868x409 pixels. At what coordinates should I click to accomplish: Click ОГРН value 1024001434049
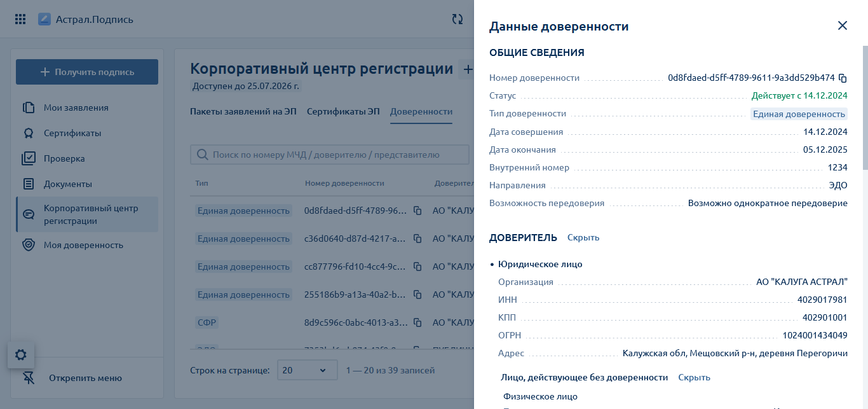pos(815,335)
